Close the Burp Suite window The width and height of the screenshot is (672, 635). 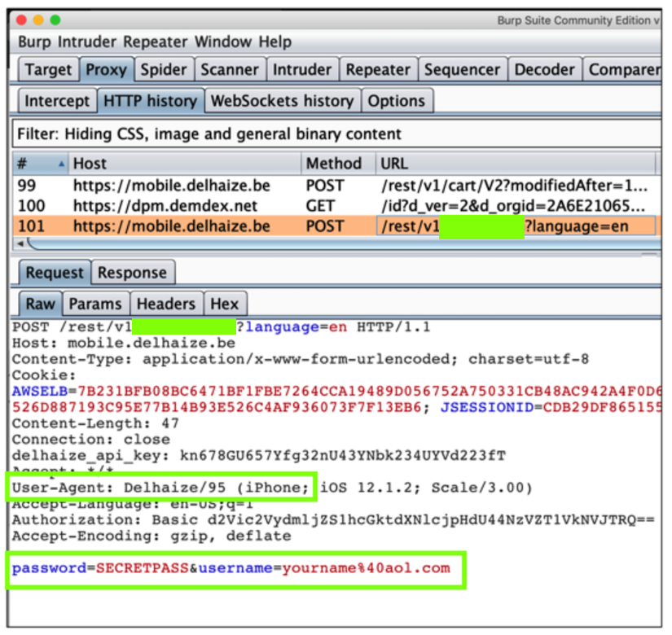point(21,20)
